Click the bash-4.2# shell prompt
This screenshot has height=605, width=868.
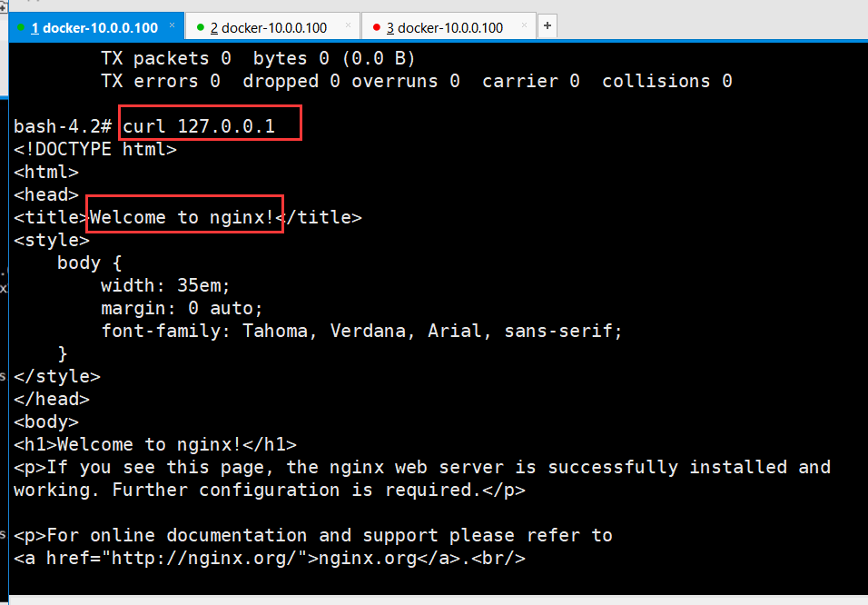[62, 126]
